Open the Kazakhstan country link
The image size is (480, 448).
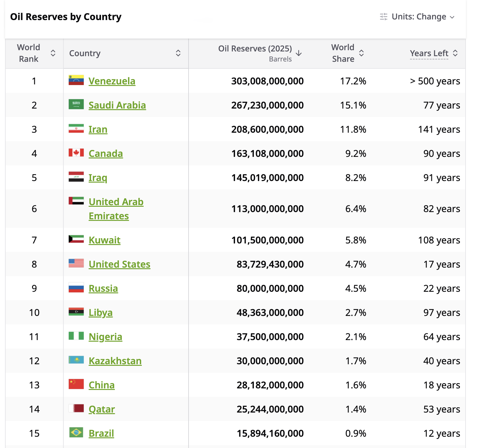115,361
